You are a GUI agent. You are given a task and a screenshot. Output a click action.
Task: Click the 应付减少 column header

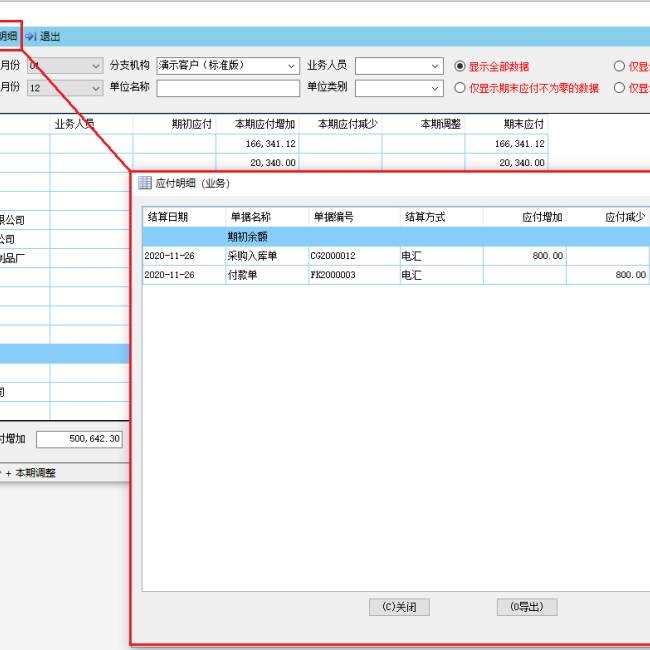click(x=608, y=217)
